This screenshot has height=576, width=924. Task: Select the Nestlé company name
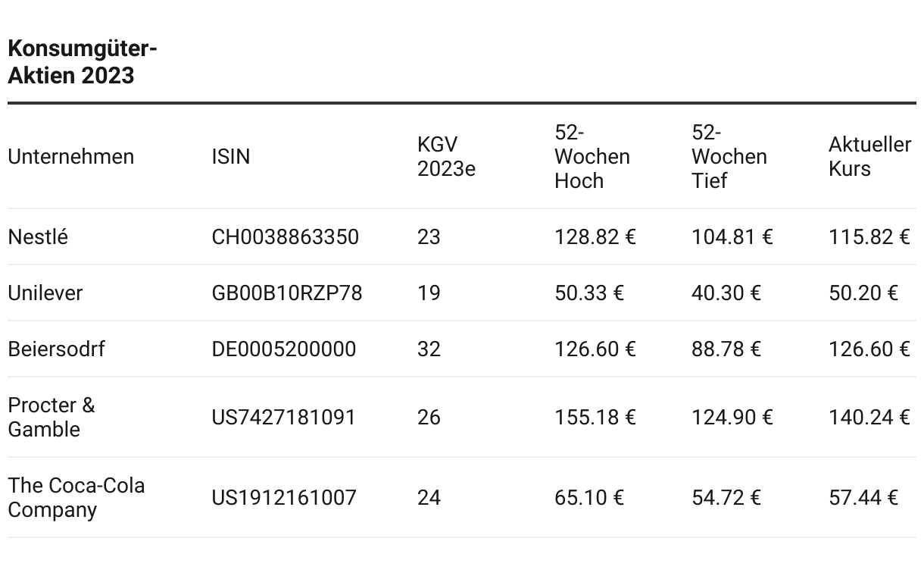(38, 237)
